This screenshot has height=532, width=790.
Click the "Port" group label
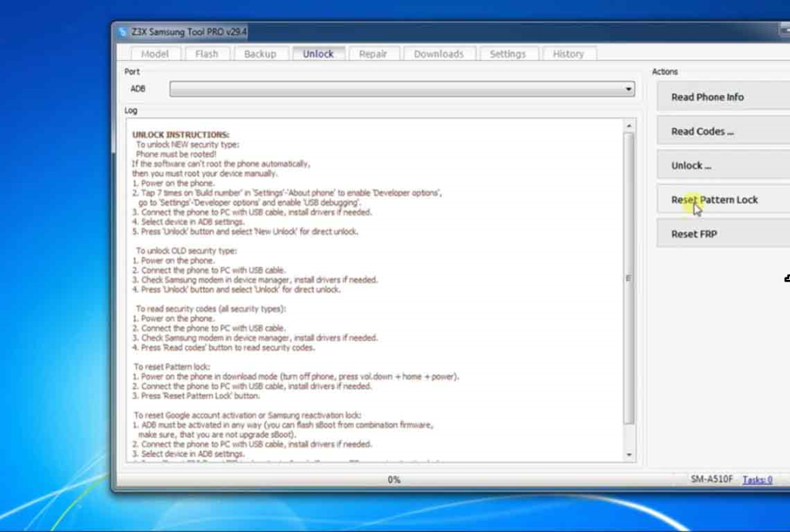point(132,72)
